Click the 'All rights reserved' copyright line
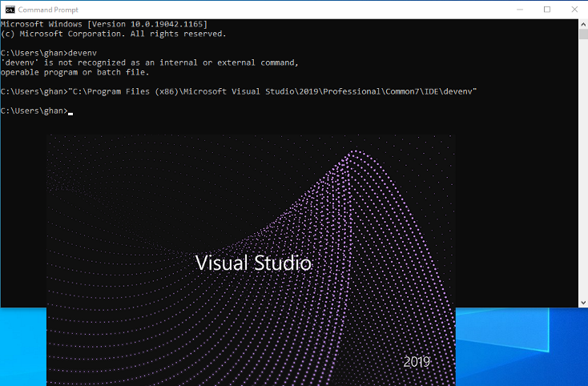The height and width of the screenshot is (386, 588). pyautogui.click(x=113, y=34)
